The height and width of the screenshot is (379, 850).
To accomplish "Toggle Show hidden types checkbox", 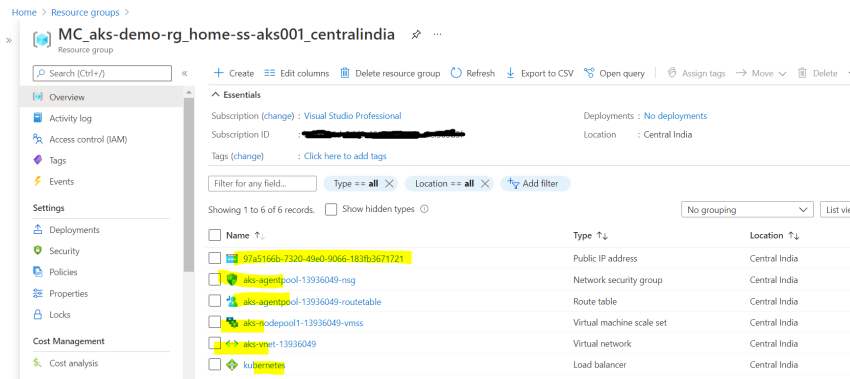I will tap(331, 209).
